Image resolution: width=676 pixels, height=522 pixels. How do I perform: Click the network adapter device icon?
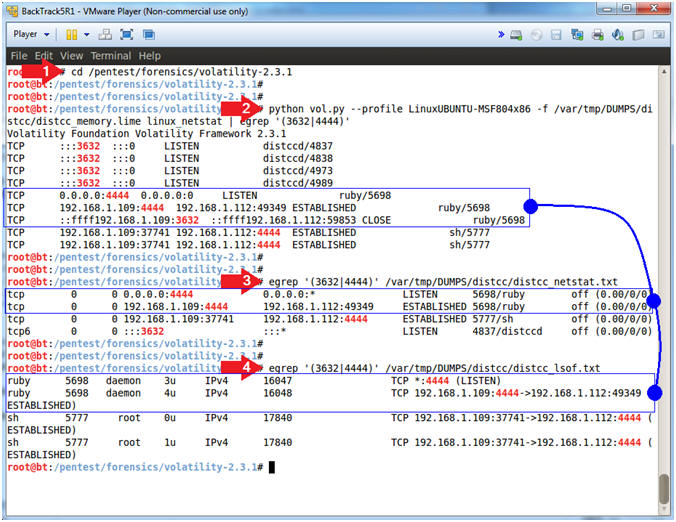pos(577,35)
